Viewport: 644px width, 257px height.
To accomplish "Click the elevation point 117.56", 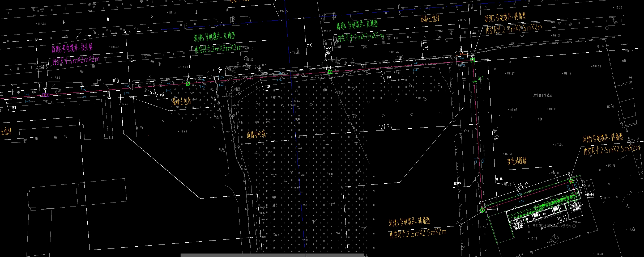I will pos(507,154).
